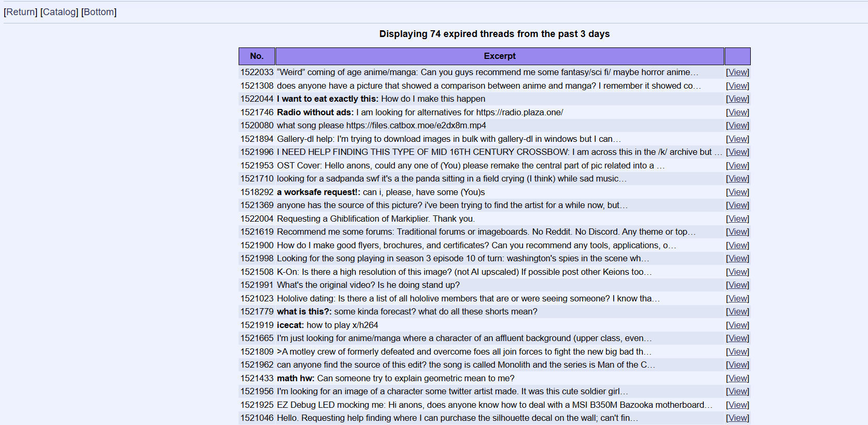View the sadpanda swf thread
Viewport: 868px width, 425px height.
point(738,179)
